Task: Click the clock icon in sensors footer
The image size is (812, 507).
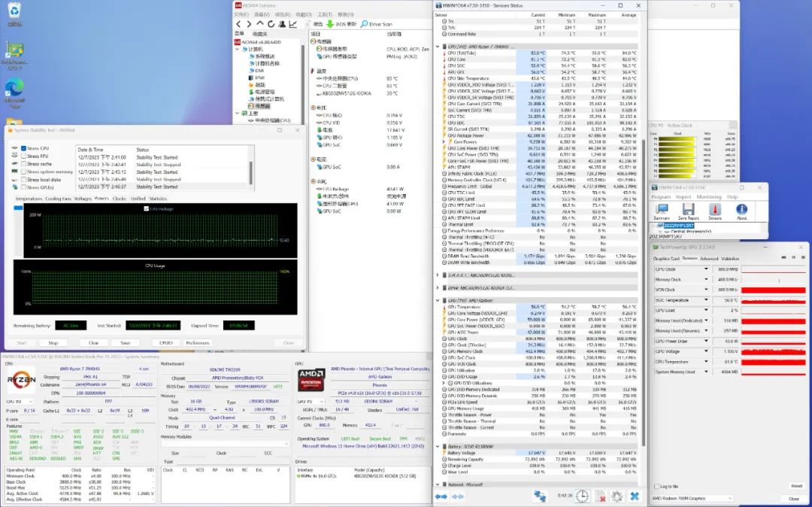Action: tap(582, 496)
